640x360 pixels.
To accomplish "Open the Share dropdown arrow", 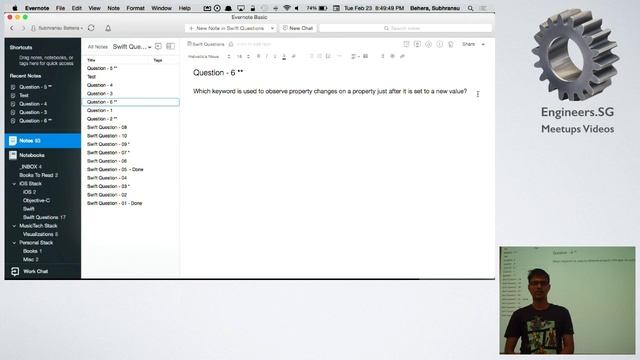I will pyautogui.click(x=483, y=44).
